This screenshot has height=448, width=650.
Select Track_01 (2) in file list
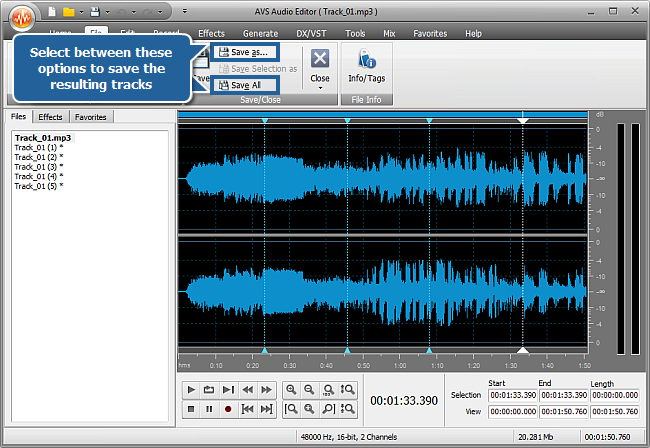click(39, 157)
